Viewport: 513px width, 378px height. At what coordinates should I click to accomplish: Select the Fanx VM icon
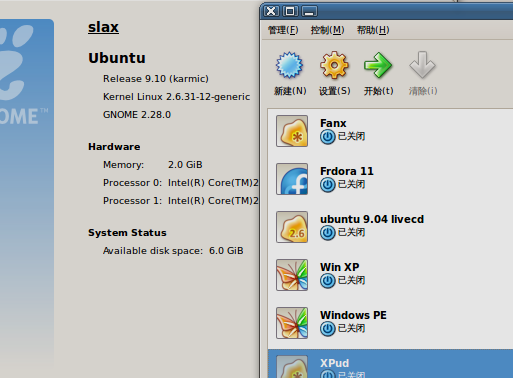point(292,131)
